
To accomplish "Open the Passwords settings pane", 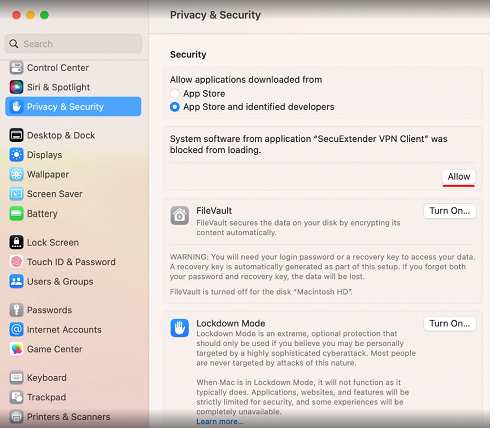I will (x=49, y=310).
